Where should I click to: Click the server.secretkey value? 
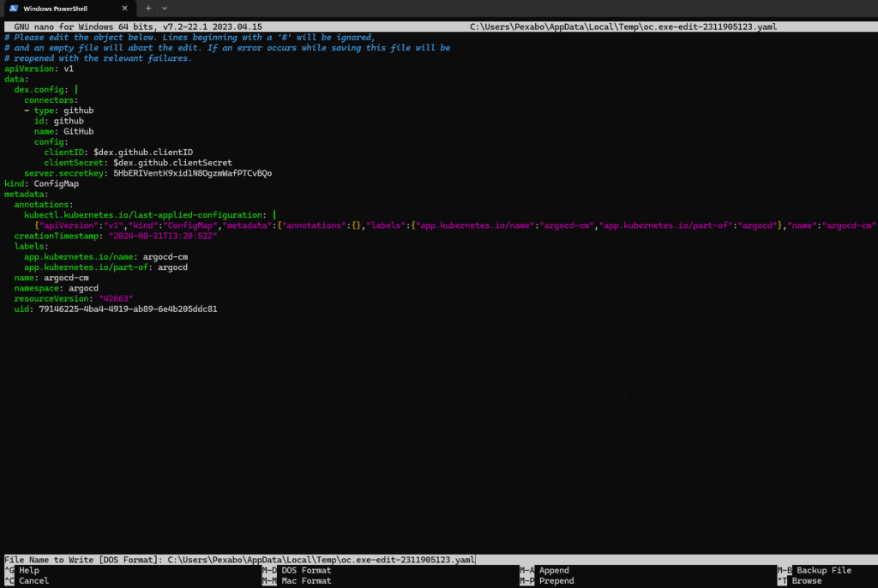(x=193, y=173)
